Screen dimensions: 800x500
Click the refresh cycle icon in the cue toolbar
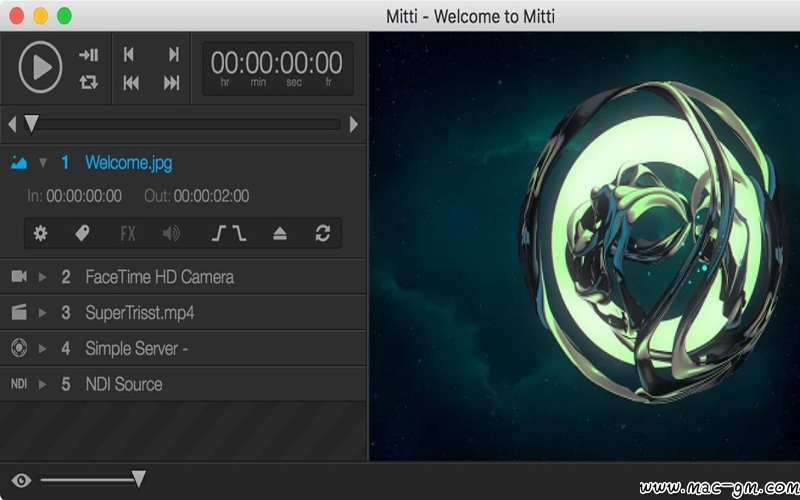(x=322, y=234)
